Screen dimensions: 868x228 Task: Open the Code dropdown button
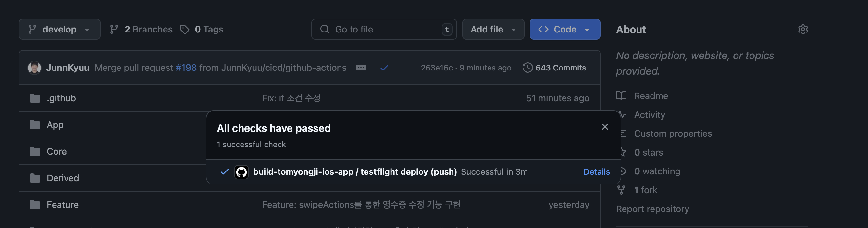565,29
